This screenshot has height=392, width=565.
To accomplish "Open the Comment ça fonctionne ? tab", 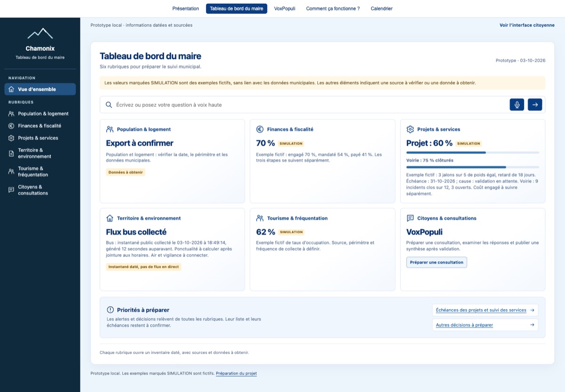I will (x=333, y=8).
